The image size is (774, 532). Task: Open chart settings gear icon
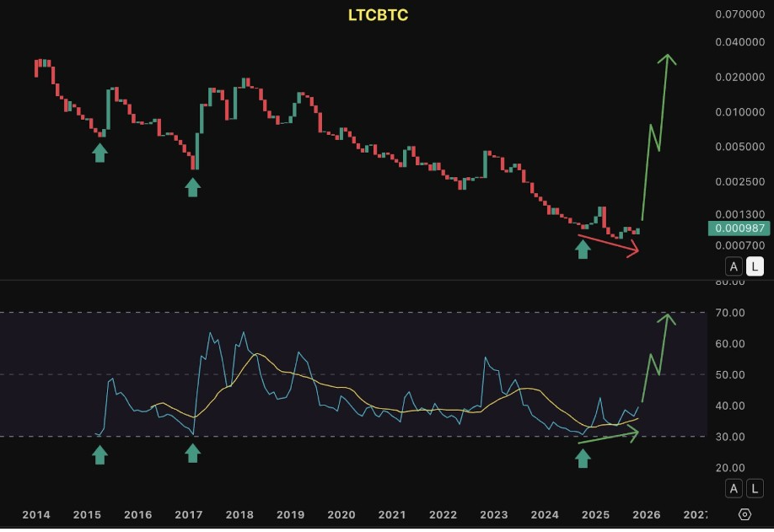coord(744,514)
